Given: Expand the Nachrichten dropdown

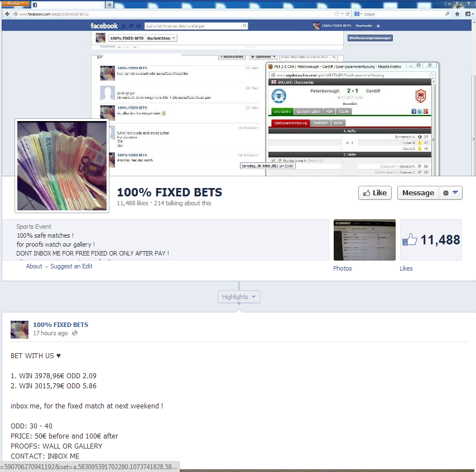Looking at the screenshot, I should [x=161, y=38].
